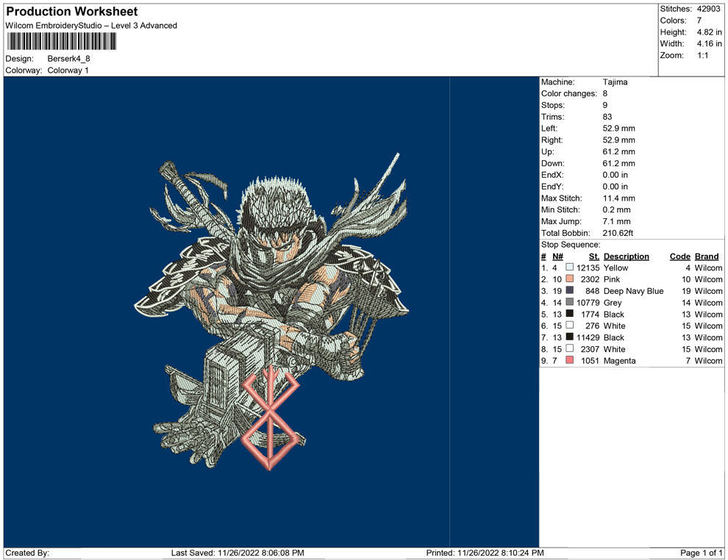The width and height of the screenshot is (728, 560).
Task: Click the Code column header
Action: [x=679, y=256]
